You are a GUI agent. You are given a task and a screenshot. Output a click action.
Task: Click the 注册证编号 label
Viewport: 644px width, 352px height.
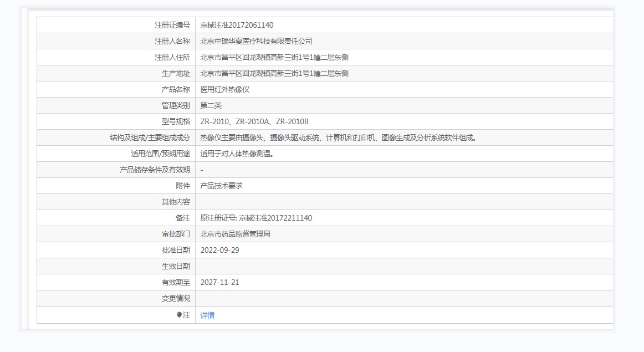(172, 25)
